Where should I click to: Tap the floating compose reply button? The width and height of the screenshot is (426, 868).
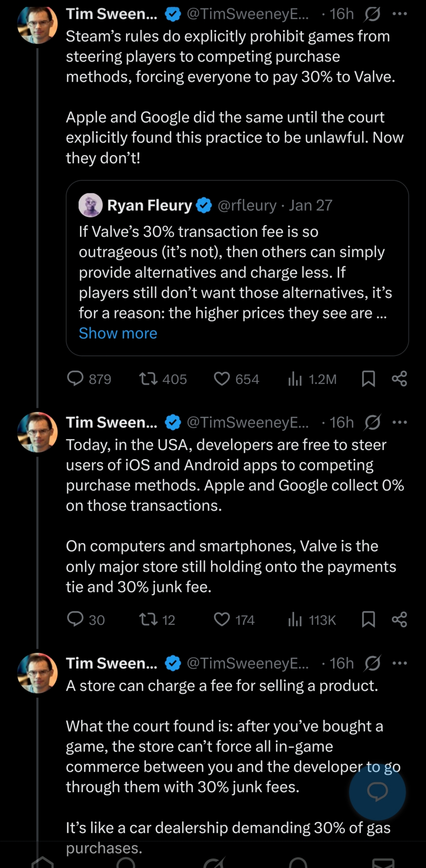pyautogui.click(x=377, y=792)
